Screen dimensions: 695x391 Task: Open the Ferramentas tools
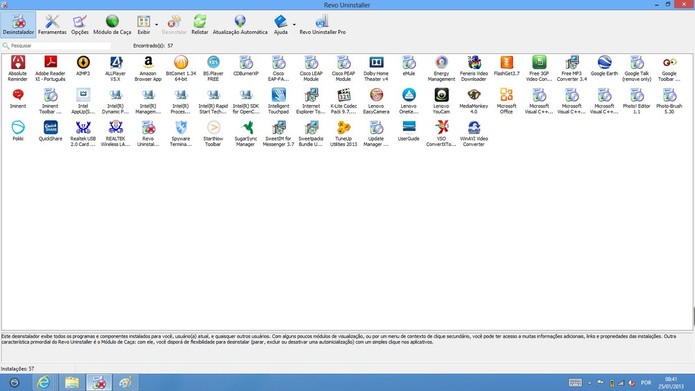(x=52, y=24)
